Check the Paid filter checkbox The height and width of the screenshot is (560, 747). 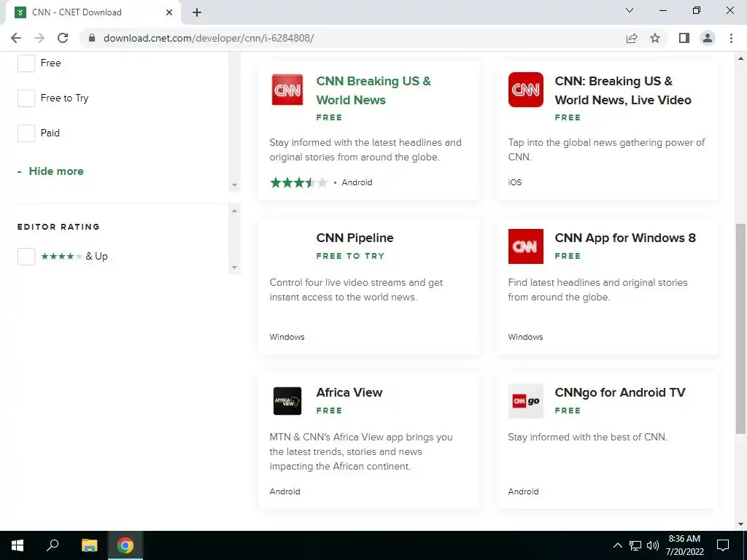(x=26, y=133)
